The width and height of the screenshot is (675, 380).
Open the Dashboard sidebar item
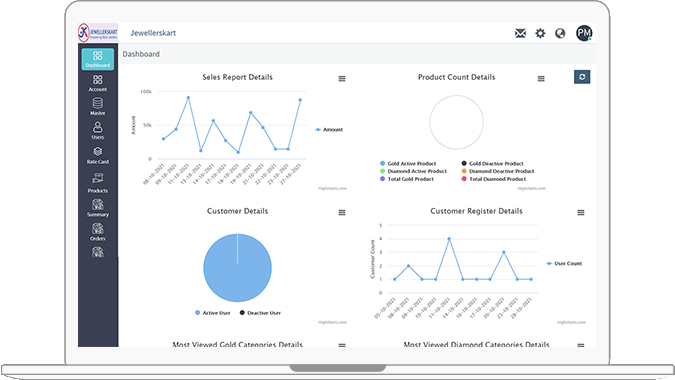pos(98,59)
